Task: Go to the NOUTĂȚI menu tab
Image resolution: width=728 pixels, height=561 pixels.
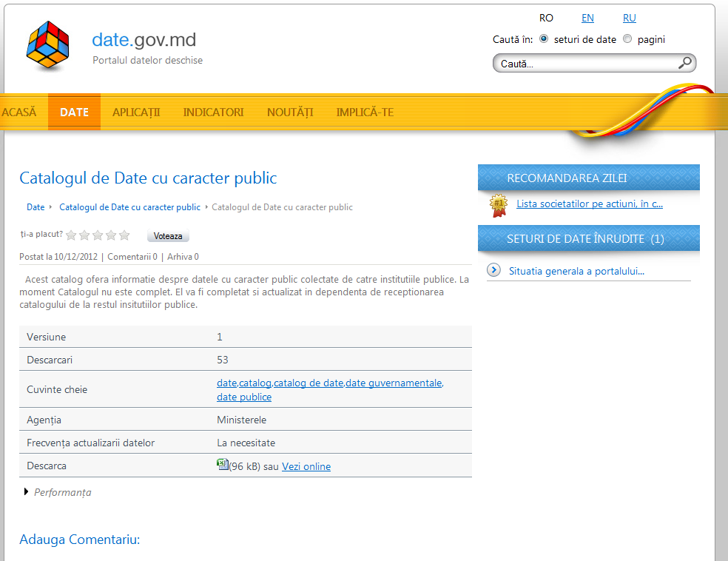Action: pyautogui.click(x=290, y=112)
